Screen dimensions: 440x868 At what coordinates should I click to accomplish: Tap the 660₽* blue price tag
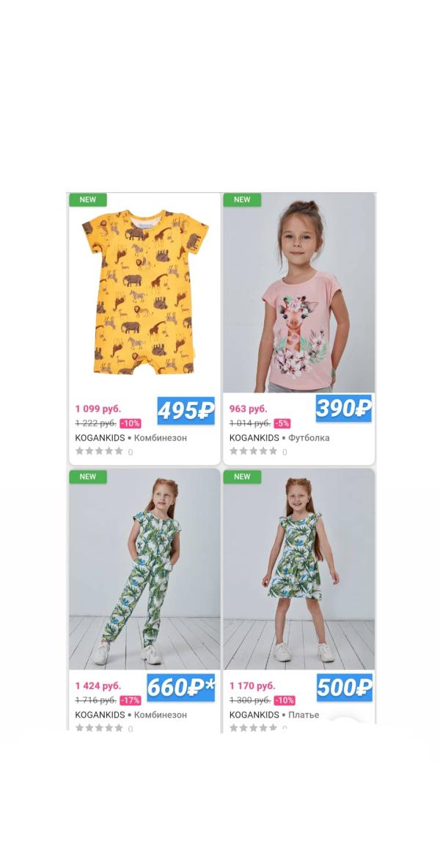coord(181,687)
